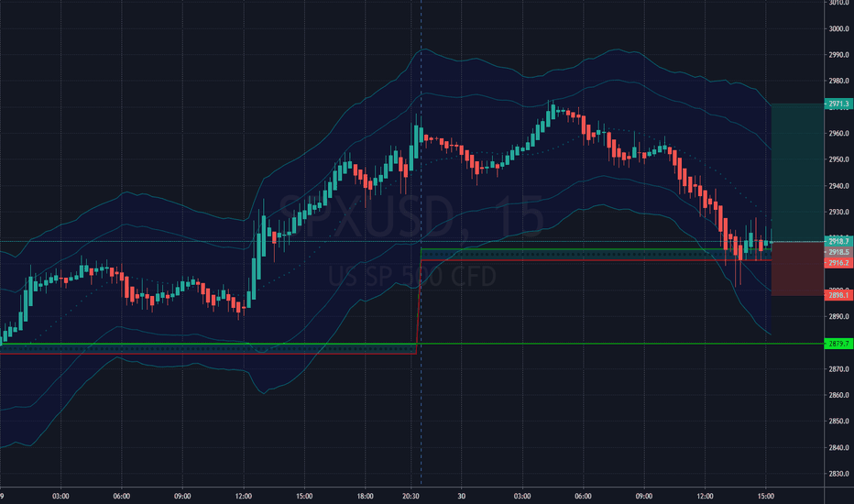Select the red stop-loss zone
Image resolution: width=854 pixels, height=504 pixels.
point(797,269)
